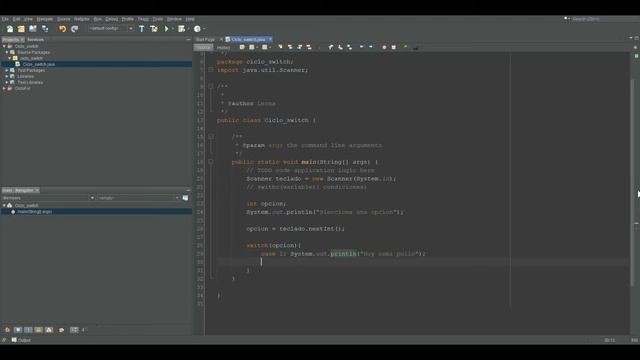The height and width of the screenshot is (360, 640).
Task: Expand the CicloFor project node
Action: tap(4, 88)
